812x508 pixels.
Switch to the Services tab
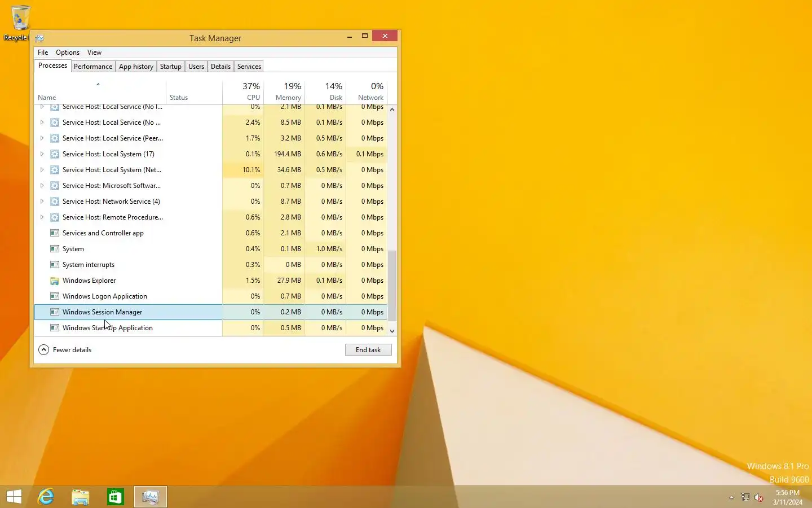pos(249,67)
